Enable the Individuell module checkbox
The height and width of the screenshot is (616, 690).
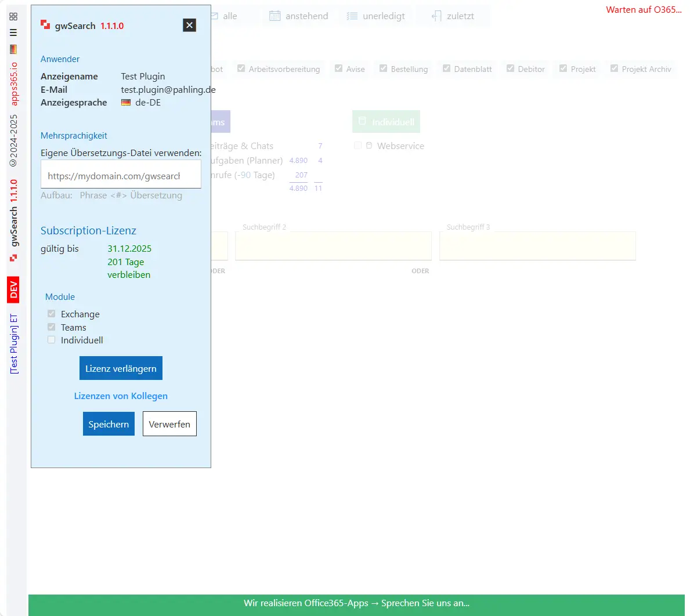(51, 340)
